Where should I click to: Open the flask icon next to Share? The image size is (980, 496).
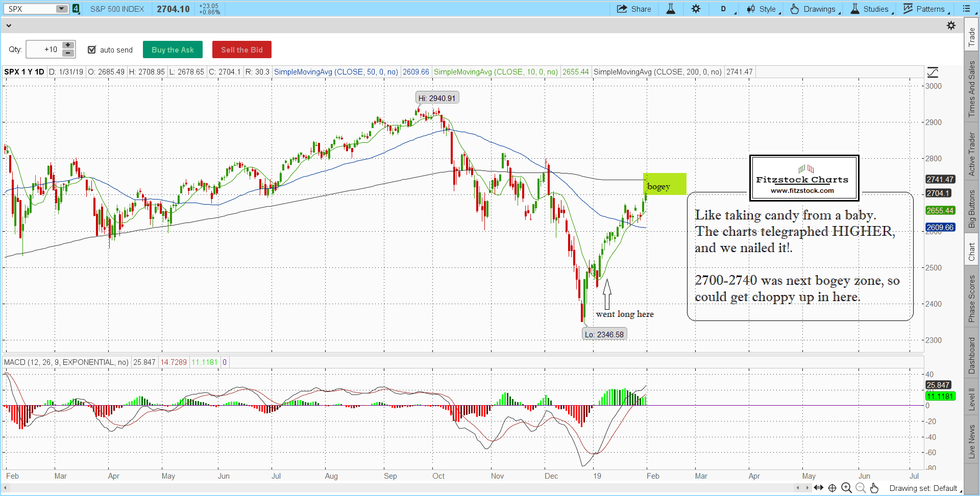coord(671,9)
